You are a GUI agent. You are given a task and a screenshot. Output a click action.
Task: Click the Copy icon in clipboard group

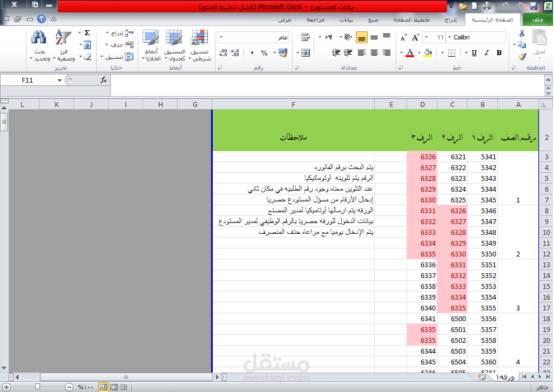pyautogui.click(x=522, y=45)
